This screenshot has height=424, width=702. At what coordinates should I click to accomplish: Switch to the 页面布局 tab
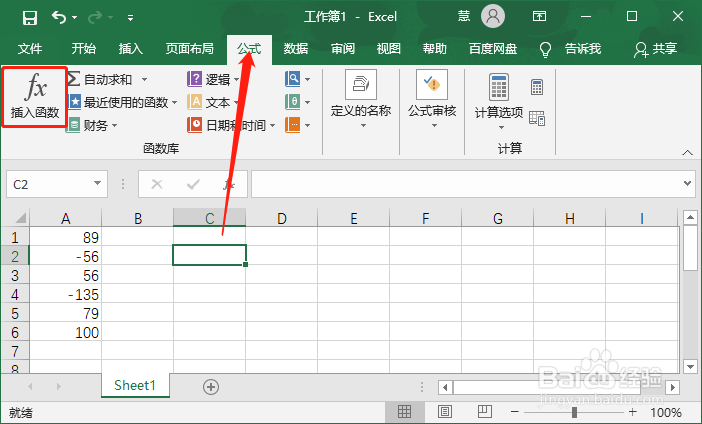click(x=189, y=48)
